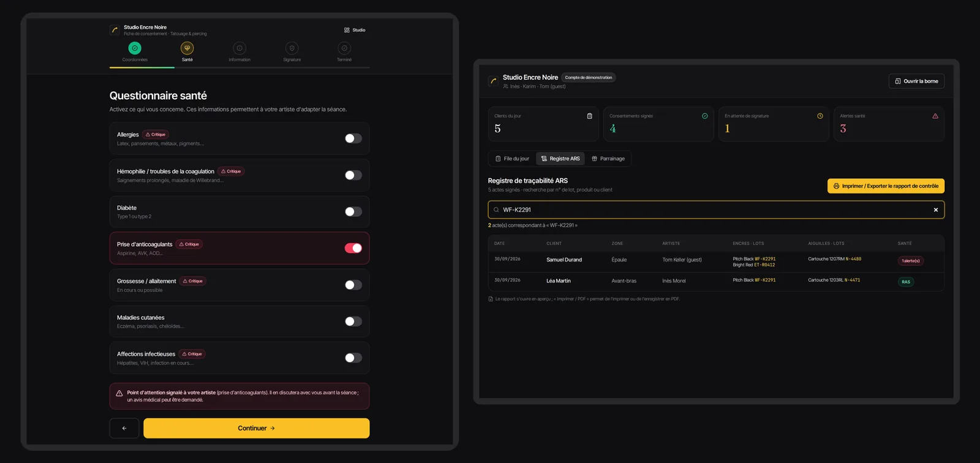Click the 1 alerte(s) badge for Samuel Durand
This screenshot has width=980, height=463.
(911, 261)
